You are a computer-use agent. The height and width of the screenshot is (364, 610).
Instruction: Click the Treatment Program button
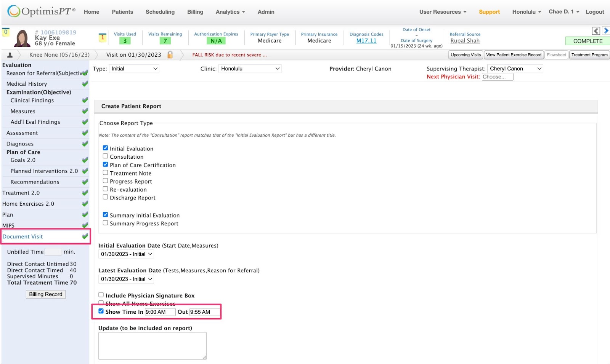(589, 55)
